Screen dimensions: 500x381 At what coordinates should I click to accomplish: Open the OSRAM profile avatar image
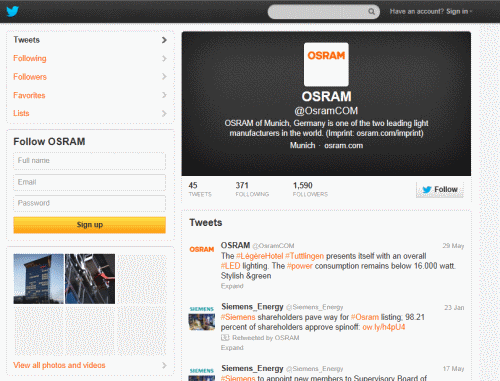click(x=326, y=64)
